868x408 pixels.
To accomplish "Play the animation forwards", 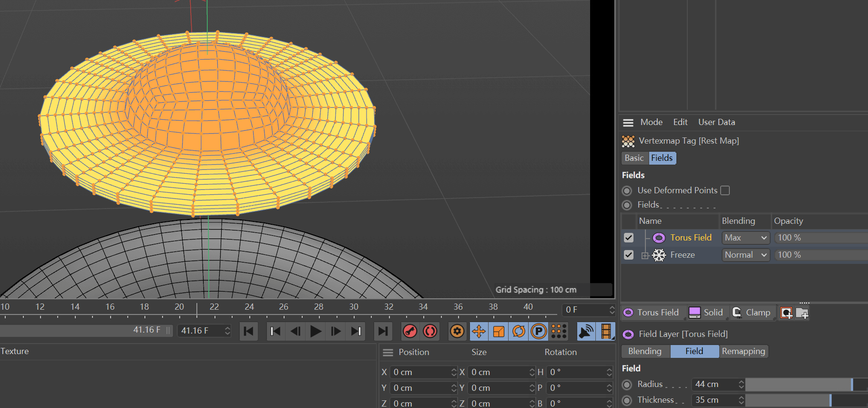I will [x=316, y=331].
